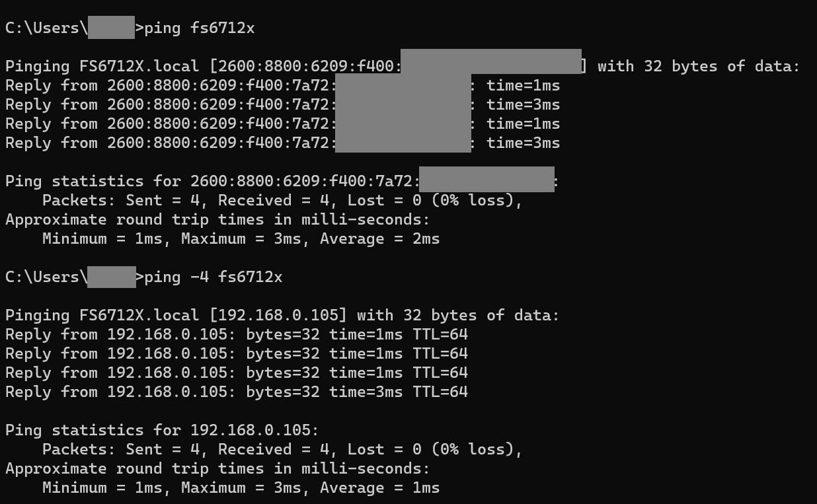Click the first "ping fs6712x" command text

coord(199,28)
